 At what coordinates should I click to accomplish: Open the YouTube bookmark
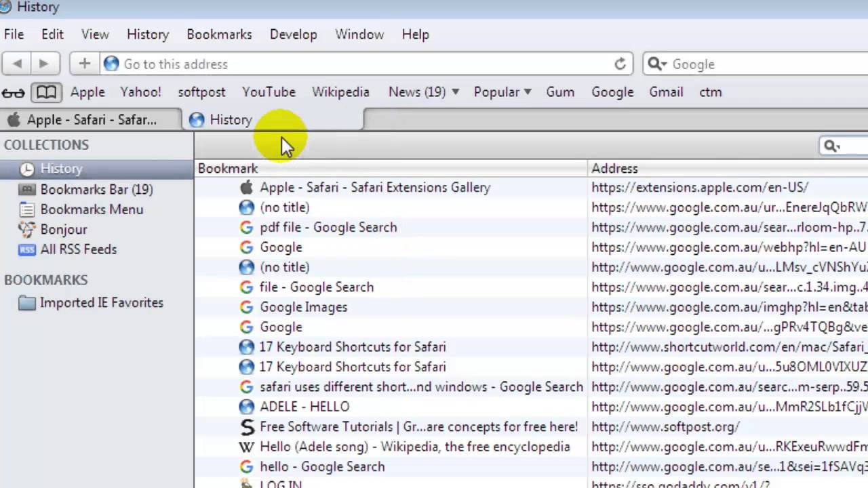pyautogui.click(x=269, y=92)
